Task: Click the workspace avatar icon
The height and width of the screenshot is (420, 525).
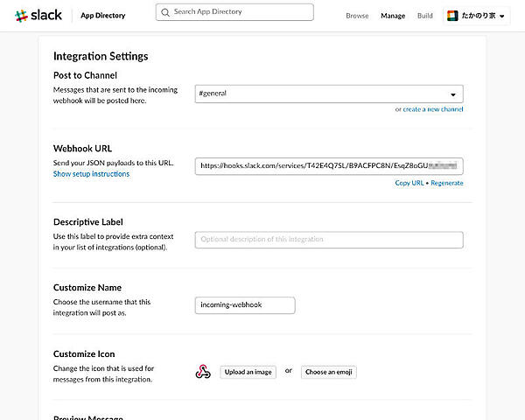Action: pyautogui.click(x=452, y=16)
